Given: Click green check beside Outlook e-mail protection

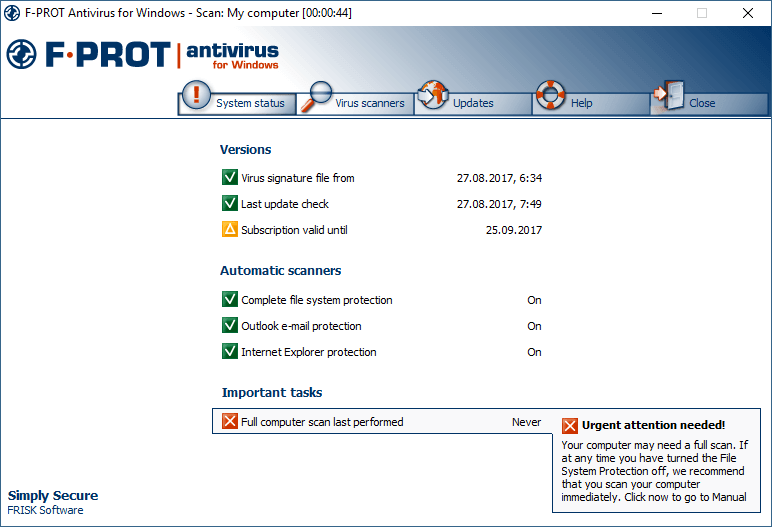Looking at the screenshot, I should click(x=230, y=325).
